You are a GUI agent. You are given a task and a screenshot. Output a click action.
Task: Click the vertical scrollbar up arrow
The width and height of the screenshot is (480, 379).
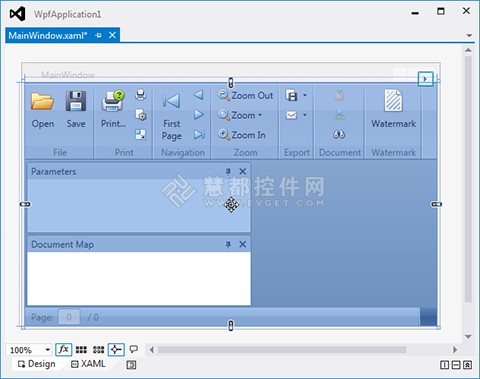point(468,50)
